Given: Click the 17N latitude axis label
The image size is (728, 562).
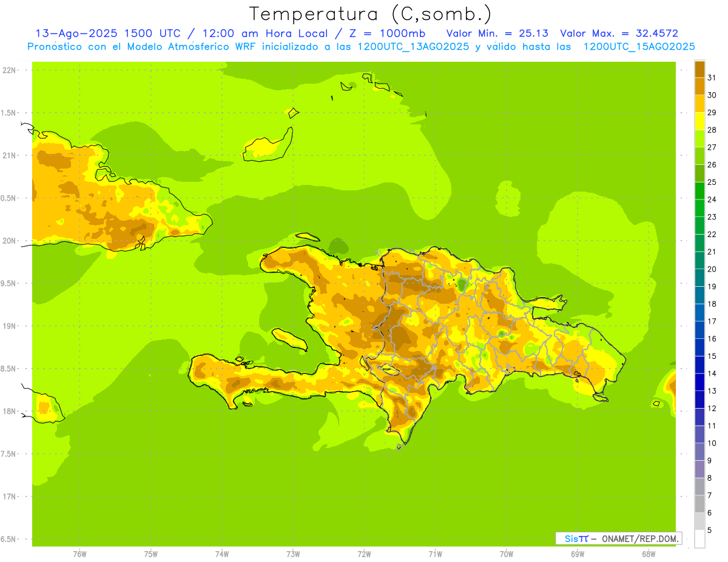Looking at the screenshot, I should tap(10, 497).
